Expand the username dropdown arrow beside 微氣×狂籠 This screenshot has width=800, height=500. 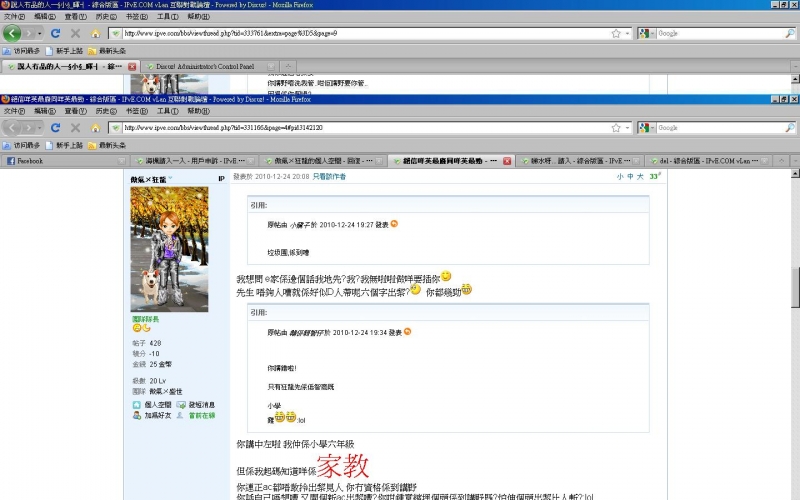pos(170,178)
